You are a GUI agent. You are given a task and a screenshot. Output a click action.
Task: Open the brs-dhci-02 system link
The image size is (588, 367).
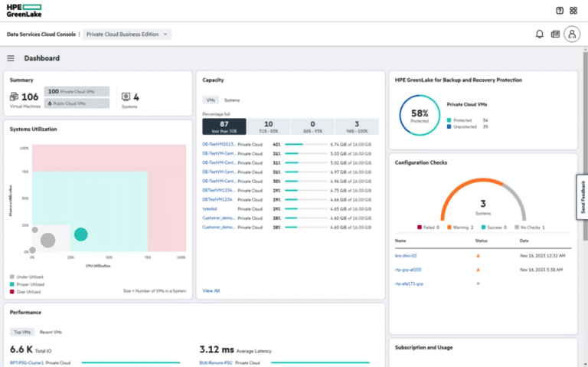pyautogui.click(x=406, y=256)
